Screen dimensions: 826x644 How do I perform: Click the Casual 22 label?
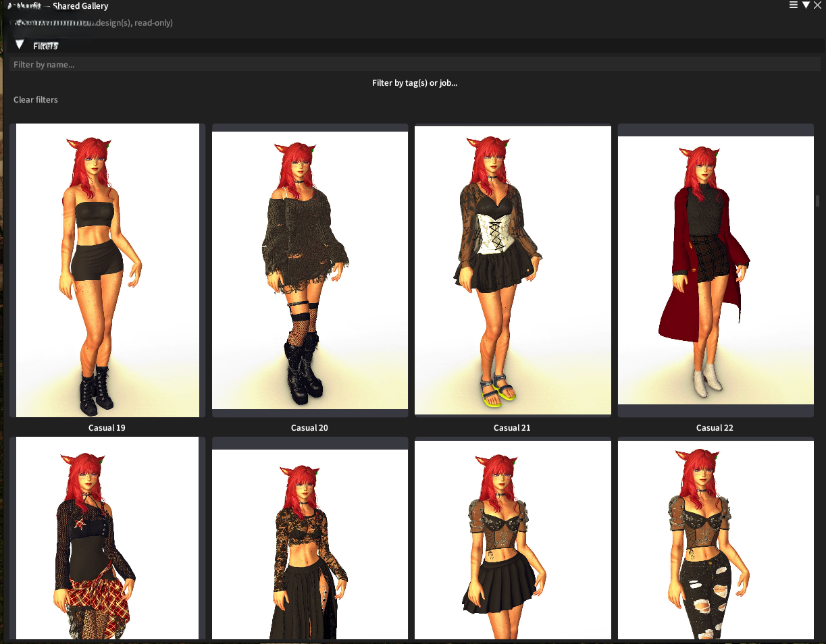[x=715, y=428]
